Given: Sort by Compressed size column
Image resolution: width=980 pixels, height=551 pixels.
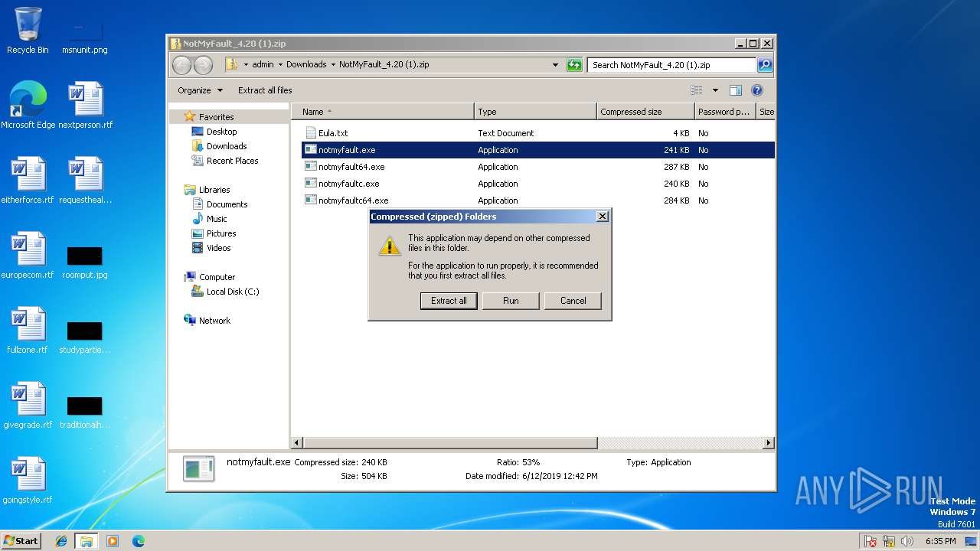Looking at the screenshot, I should (645, 112).
